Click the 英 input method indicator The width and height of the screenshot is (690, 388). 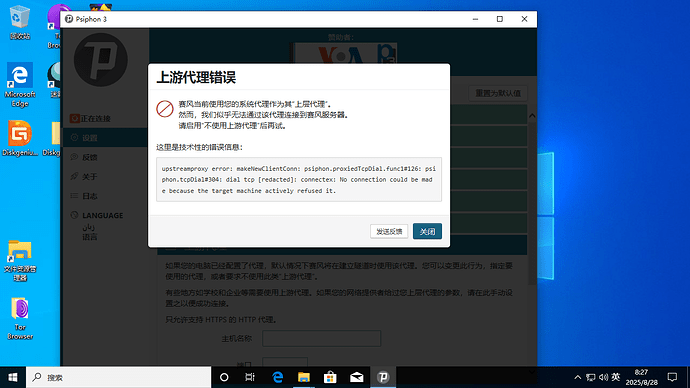[x=616, y=377]
